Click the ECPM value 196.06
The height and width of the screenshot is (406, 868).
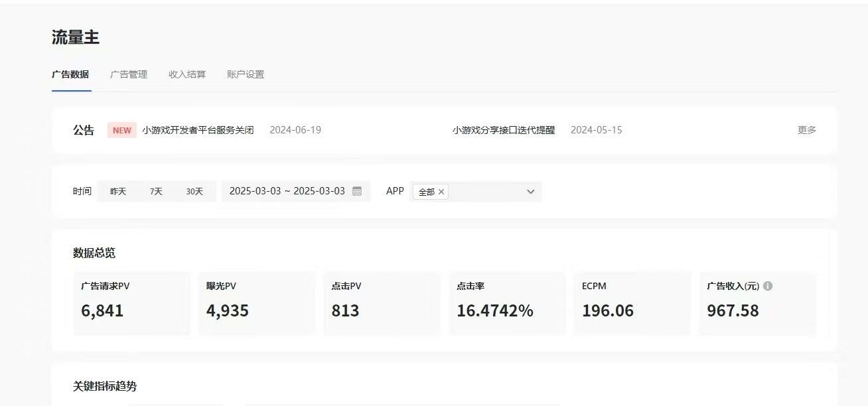click(x=608, y=310)
